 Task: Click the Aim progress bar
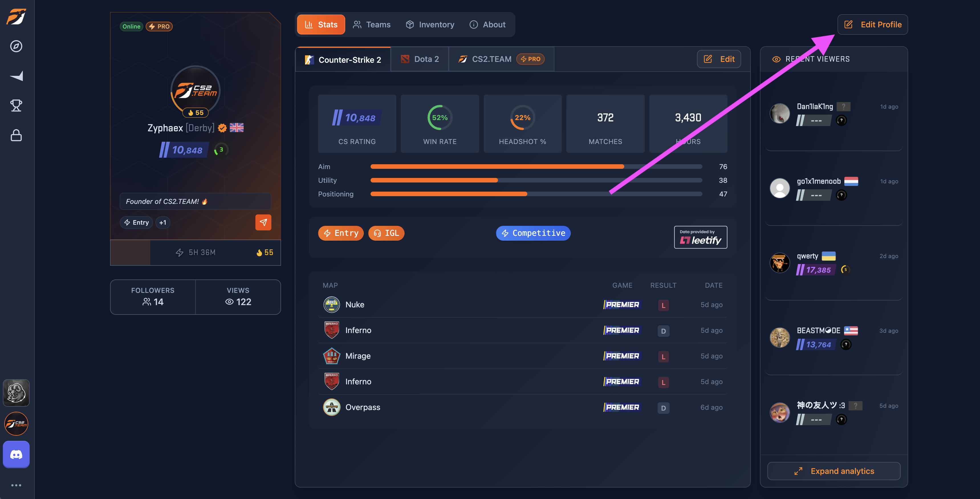tap(536, 167)
